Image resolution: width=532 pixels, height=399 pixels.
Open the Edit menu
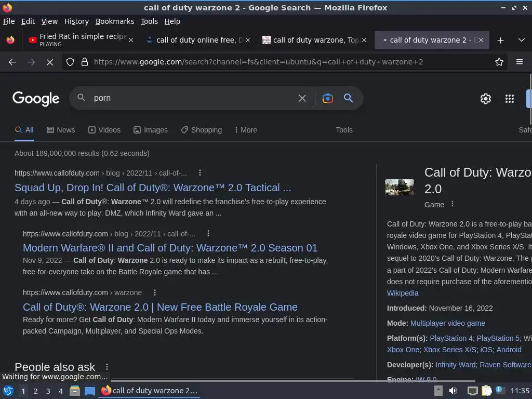[28, 21]
